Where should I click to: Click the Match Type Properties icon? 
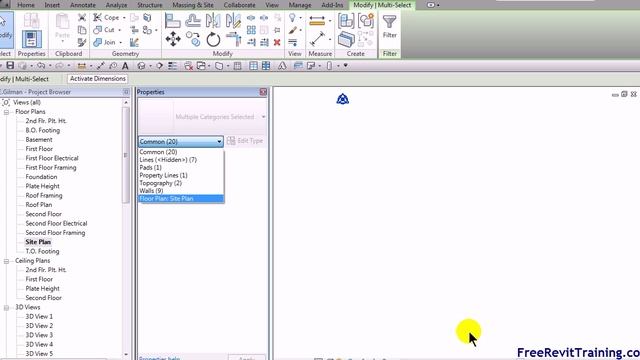pyautogui.click(x=82, y=42)
